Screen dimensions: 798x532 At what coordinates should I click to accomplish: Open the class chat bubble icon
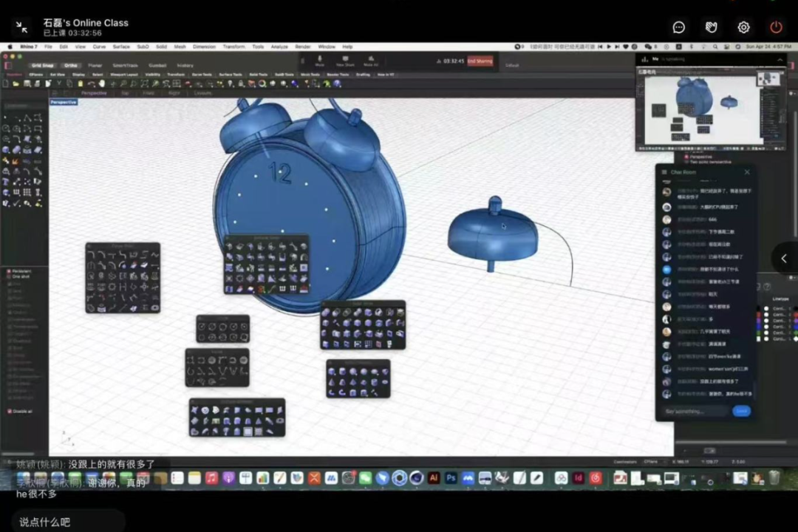pos(679,27)
